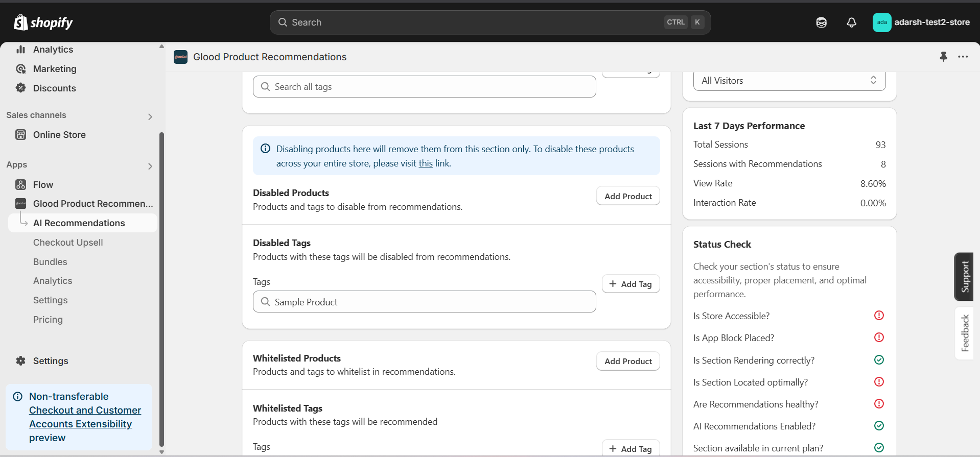The height and width of the screenshot is (457, 980).
Task: Open the notifications bell
Action: click(x=851, y=22)
